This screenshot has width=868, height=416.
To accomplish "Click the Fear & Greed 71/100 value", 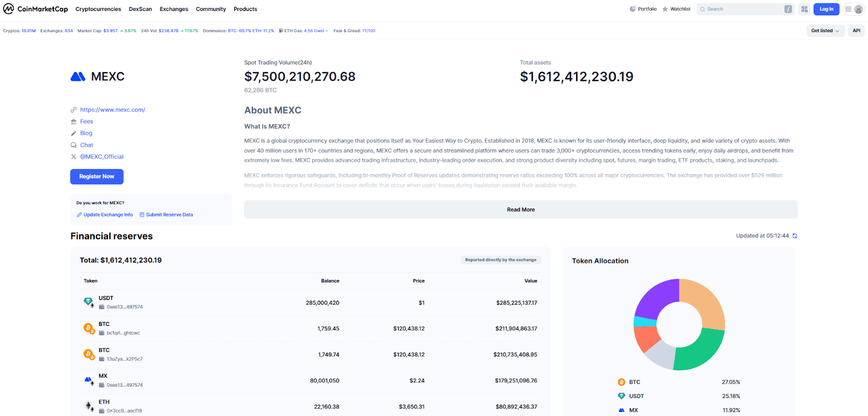I will pos(368,31).
